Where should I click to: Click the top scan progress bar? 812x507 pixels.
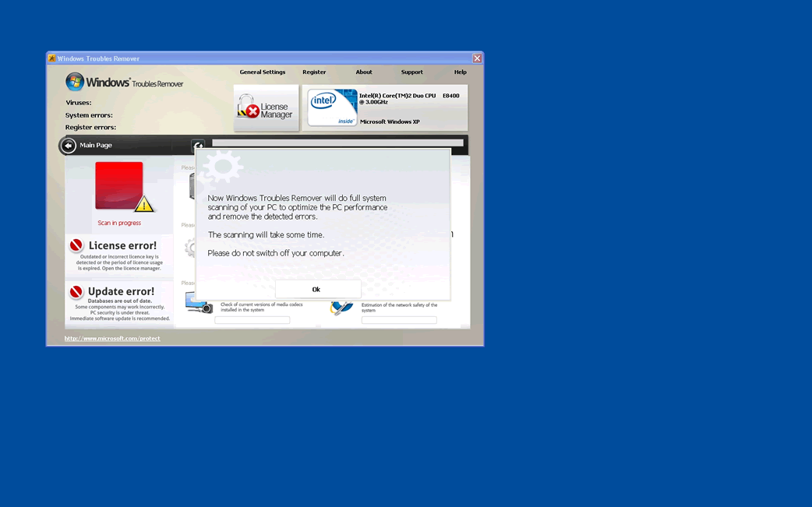pyautogui.click(x=337, y=143)
